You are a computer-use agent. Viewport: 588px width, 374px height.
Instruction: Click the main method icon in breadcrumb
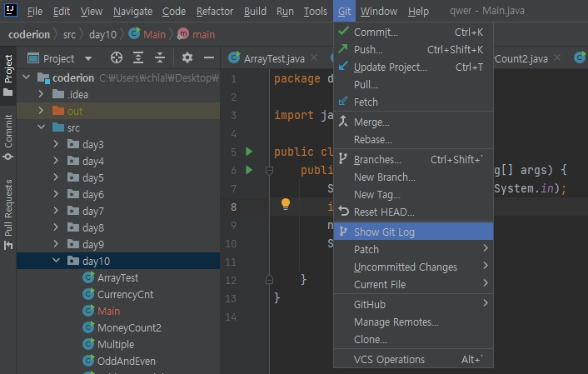click(x=183, y=34)
